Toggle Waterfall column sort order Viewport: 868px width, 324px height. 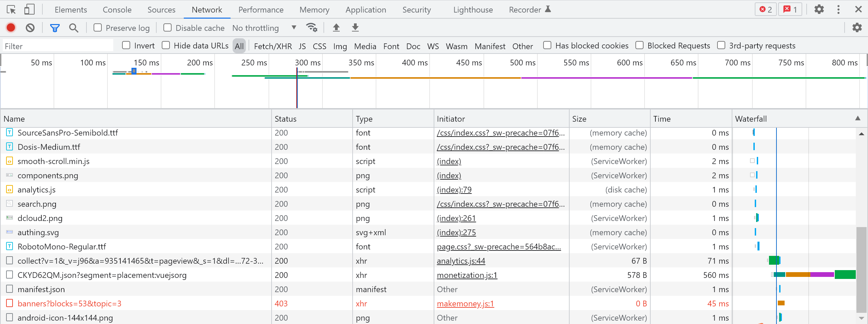[751, 119]
